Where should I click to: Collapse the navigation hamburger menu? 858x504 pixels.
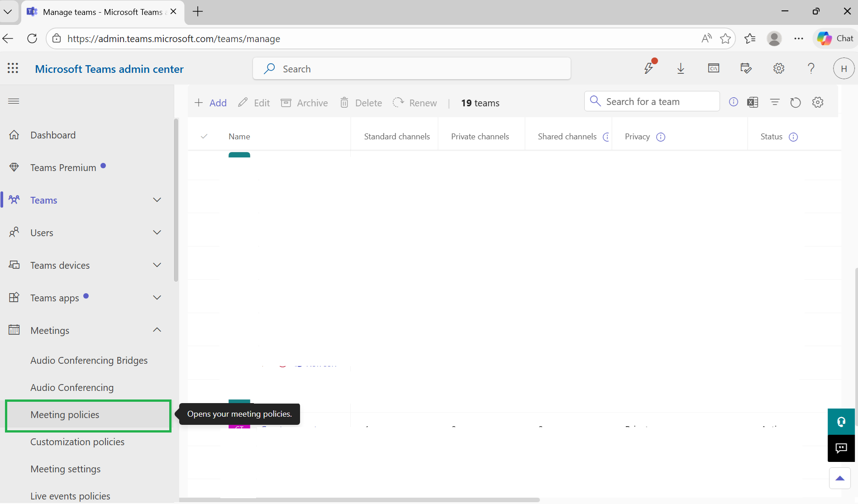pyautogui.click(x=14, y=101)
